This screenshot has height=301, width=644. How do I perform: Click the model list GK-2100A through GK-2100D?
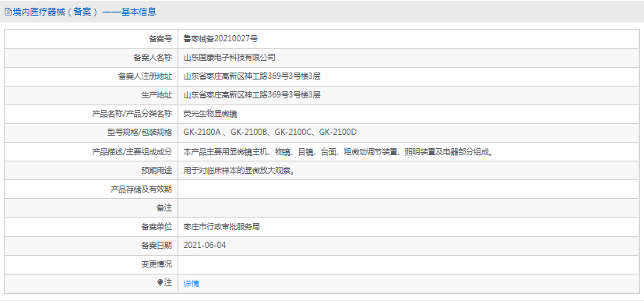(x=270, y=133)
